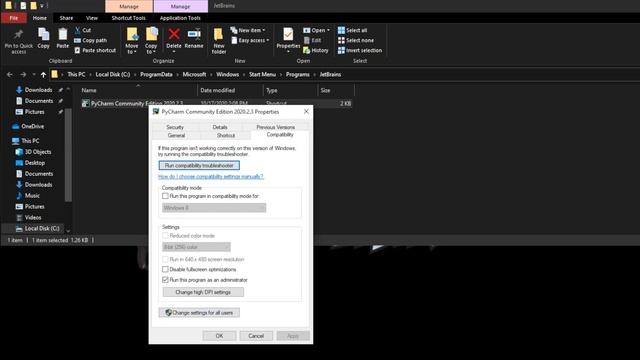Enable Run this program in compatibility mode
This screenshot has height=360, width=640.
165,196
